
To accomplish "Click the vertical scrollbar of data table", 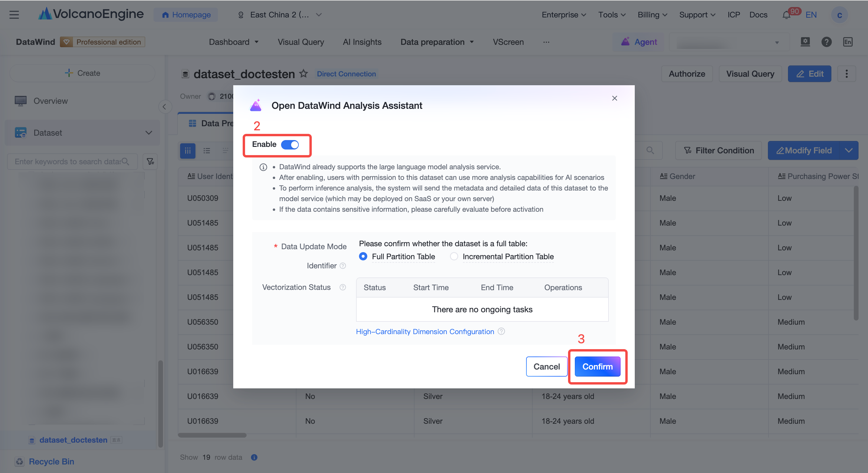I will 856,252.
